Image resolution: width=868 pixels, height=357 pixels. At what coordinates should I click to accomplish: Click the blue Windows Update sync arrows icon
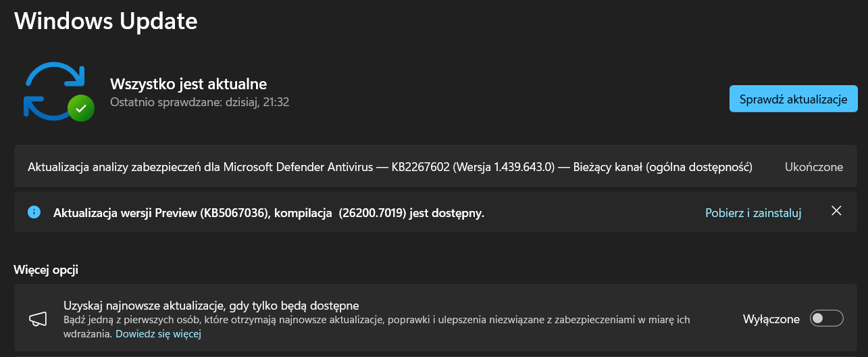click(x=53, y=89)
